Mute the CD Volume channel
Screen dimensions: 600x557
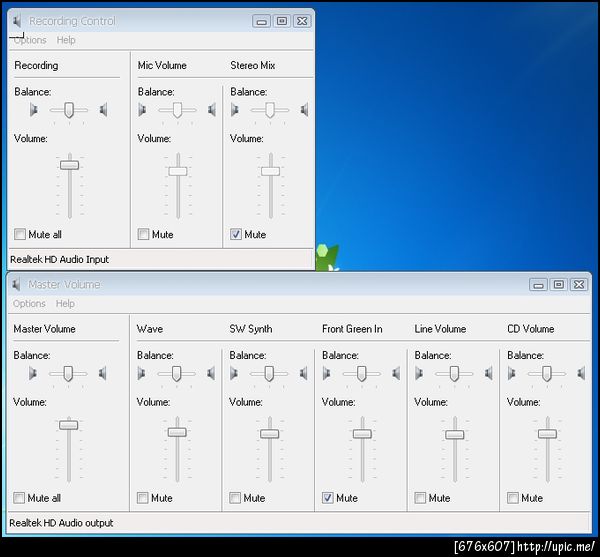click(x=513, y=498)
